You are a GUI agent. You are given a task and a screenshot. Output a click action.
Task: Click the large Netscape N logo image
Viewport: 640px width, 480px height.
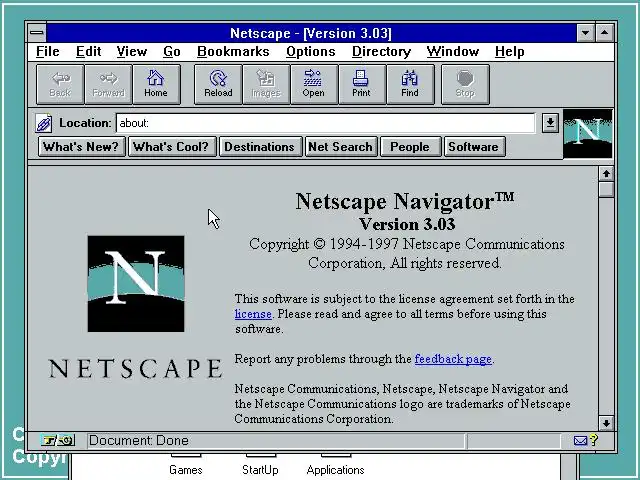click(136, 284)
